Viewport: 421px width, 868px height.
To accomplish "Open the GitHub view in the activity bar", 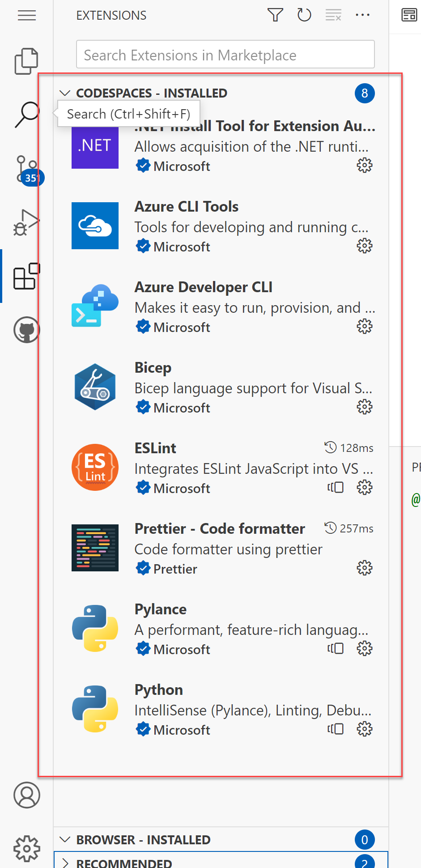I will pyautogui.click(x=26, y=330).
